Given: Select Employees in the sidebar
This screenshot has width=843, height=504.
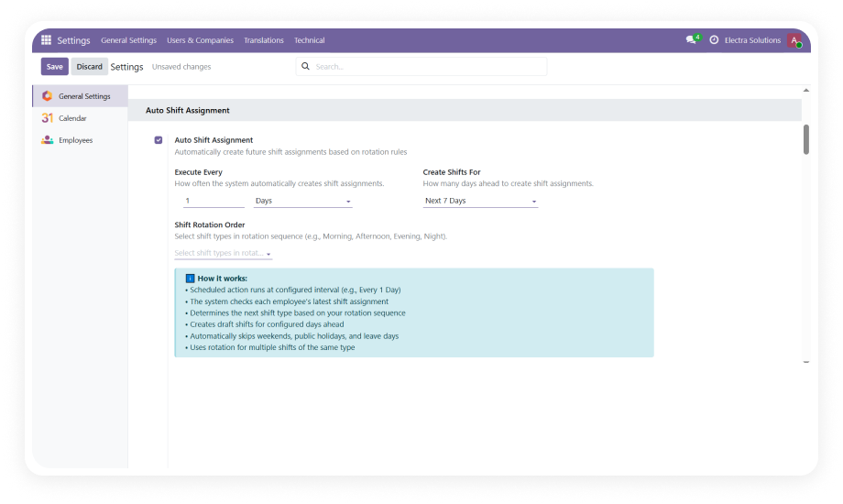Looking at the screenshot, I should click(80, 140).
